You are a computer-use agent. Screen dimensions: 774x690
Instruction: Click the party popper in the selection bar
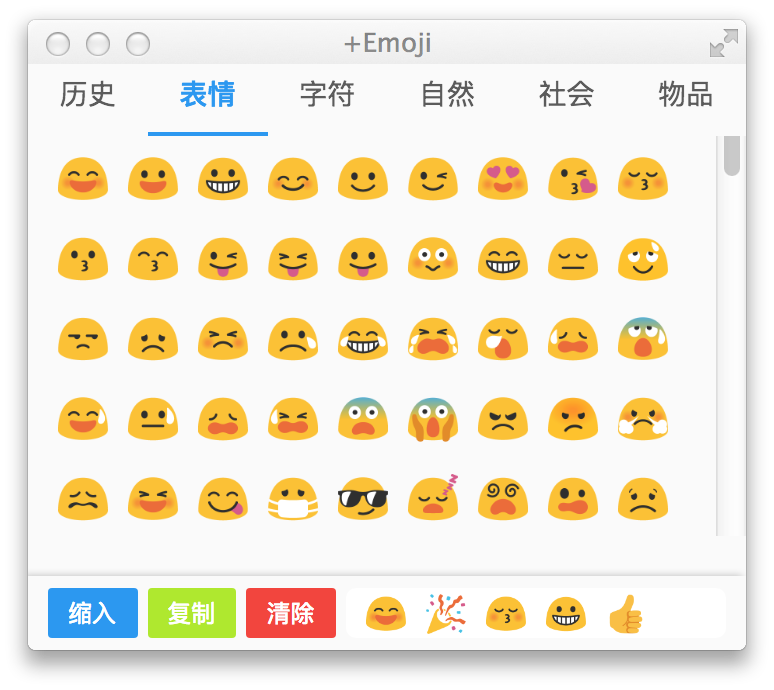click(446, 613)
